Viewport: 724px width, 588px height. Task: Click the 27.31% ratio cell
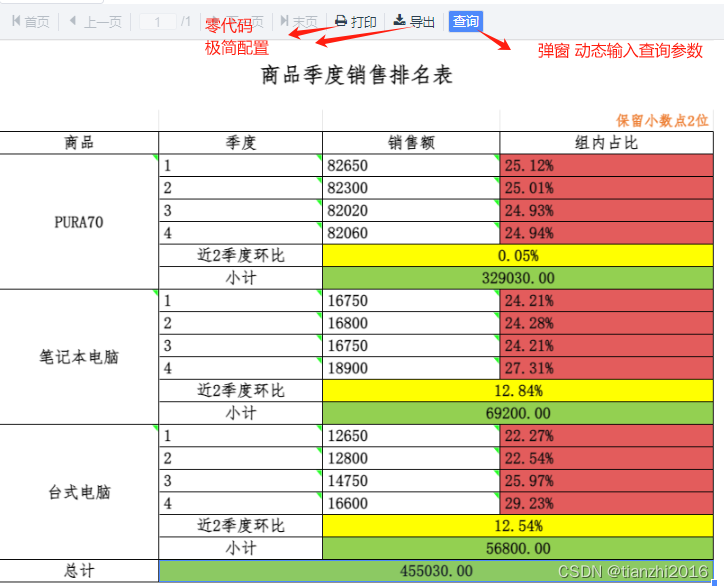(x=607, y=368)
